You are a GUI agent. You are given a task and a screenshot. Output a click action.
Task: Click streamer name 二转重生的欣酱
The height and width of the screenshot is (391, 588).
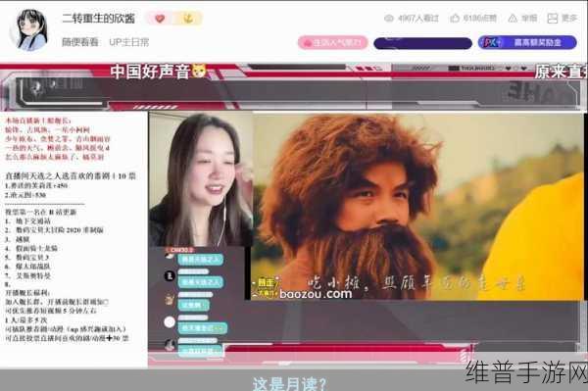(98, 18)
